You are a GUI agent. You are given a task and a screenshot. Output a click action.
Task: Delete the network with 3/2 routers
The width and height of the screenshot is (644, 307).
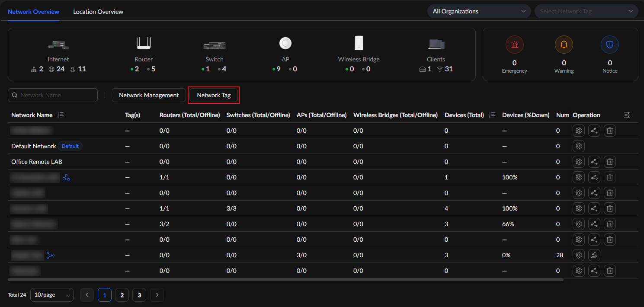[x=610, y=224]
